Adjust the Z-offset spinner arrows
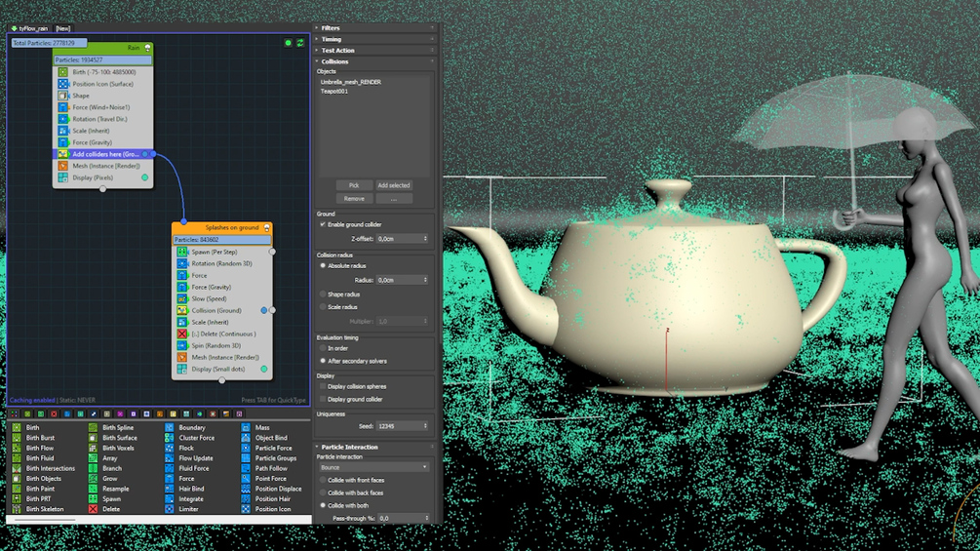Viewport: 980px width, 551px height. pos(425,239)
